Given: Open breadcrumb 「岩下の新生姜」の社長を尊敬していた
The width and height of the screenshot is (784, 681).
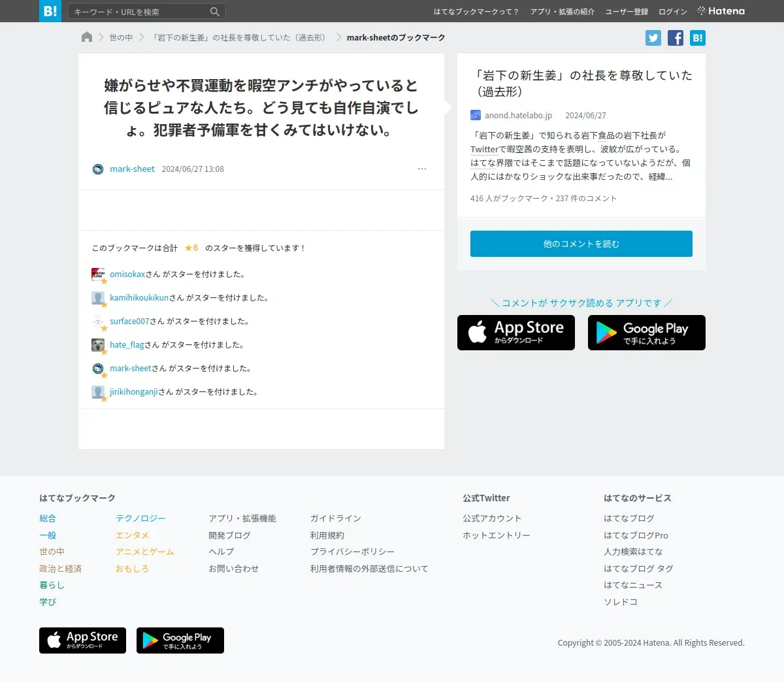Looking at the screenshot, I should coord(239,37).
